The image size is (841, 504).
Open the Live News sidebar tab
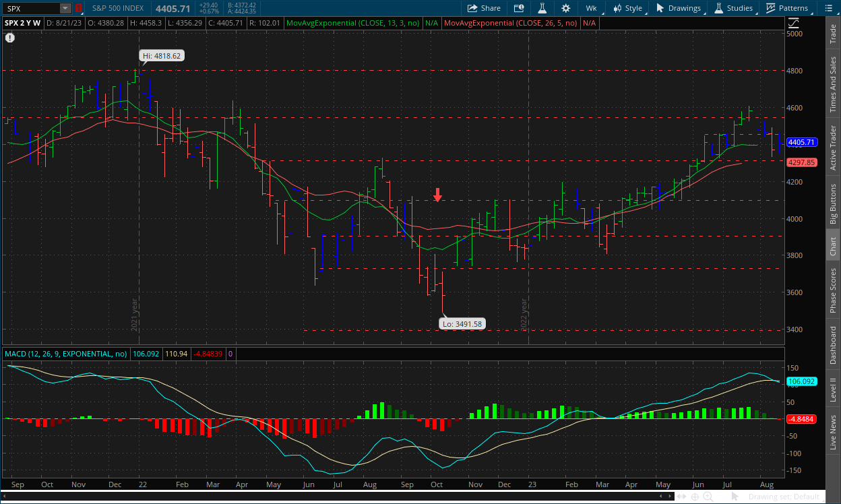coord(833,433)
